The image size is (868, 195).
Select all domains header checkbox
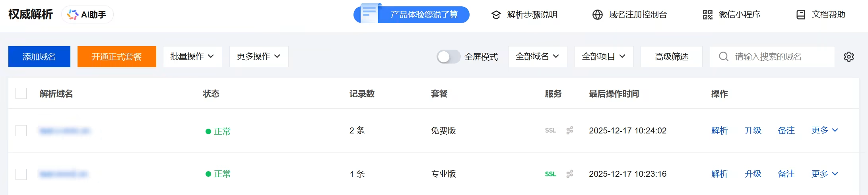tap(21, 93)
